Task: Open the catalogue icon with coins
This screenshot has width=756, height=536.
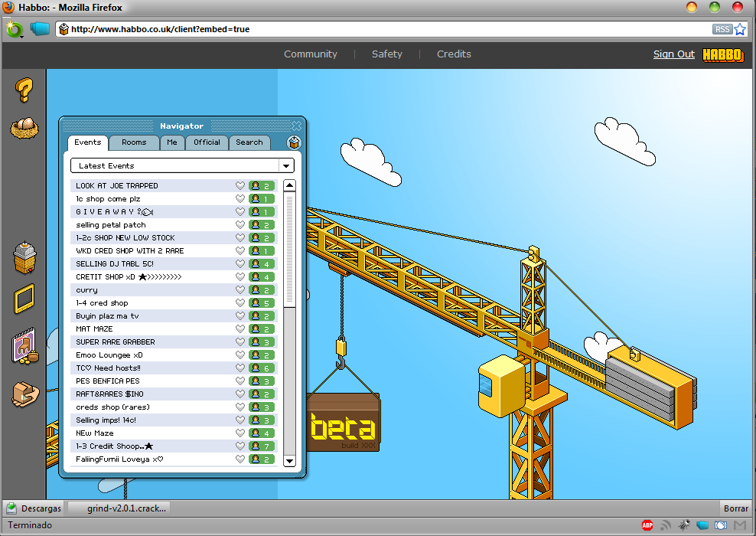Action: (24, 348)
